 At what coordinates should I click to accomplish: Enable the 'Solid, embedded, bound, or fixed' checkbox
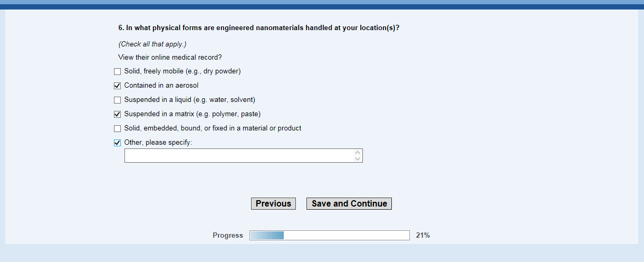[x=118, y=128]
